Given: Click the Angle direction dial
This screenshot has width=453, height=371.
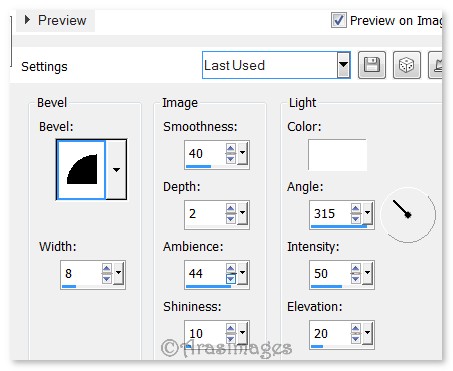Looking at the screenshot, I should [x=408, y=215].
